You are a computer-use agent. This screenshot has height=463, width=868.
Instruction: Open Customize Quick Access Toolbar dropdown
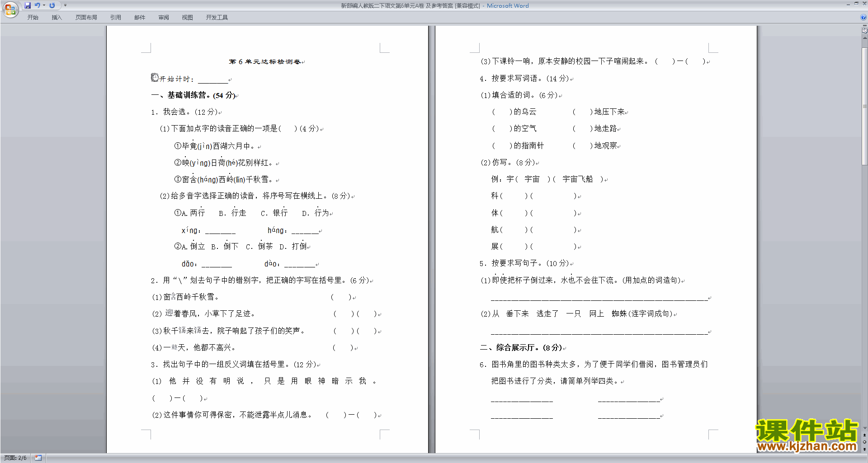65,5
